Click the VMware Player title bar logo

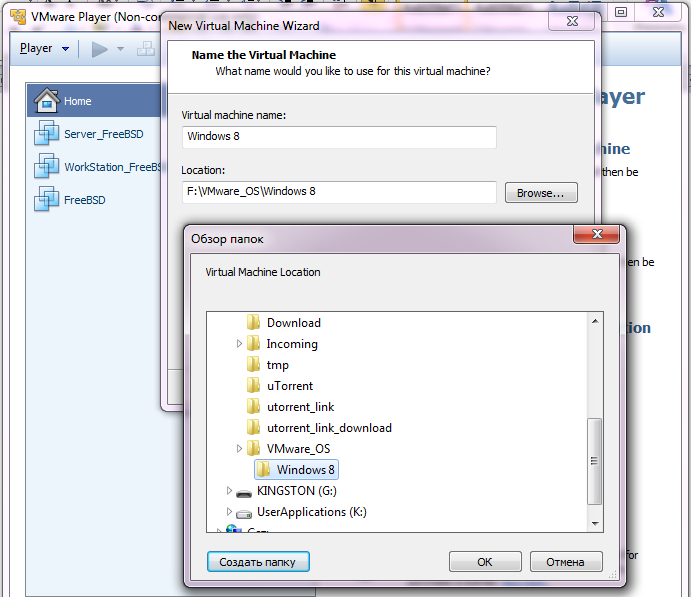point(18,17)
